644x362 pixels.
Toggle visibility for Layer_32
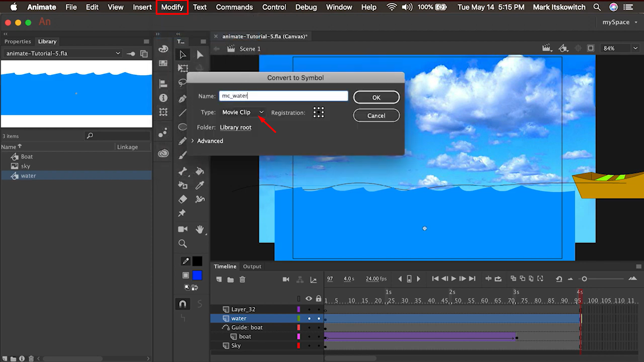[x=309, y=309]
